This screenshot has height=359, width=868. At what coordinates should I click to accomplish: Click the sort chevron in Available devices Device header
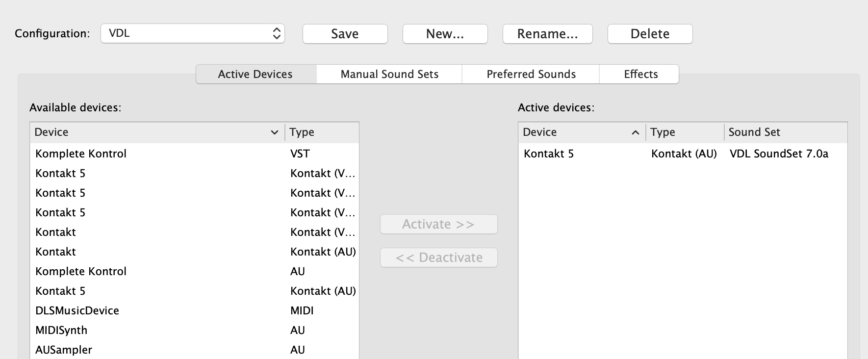[275, 132]
